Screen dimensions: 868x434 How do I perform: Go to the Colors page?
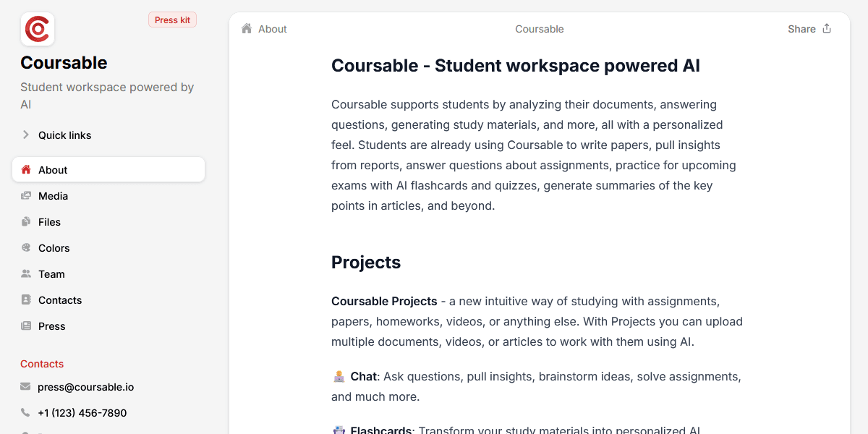[x=54, y=248]
